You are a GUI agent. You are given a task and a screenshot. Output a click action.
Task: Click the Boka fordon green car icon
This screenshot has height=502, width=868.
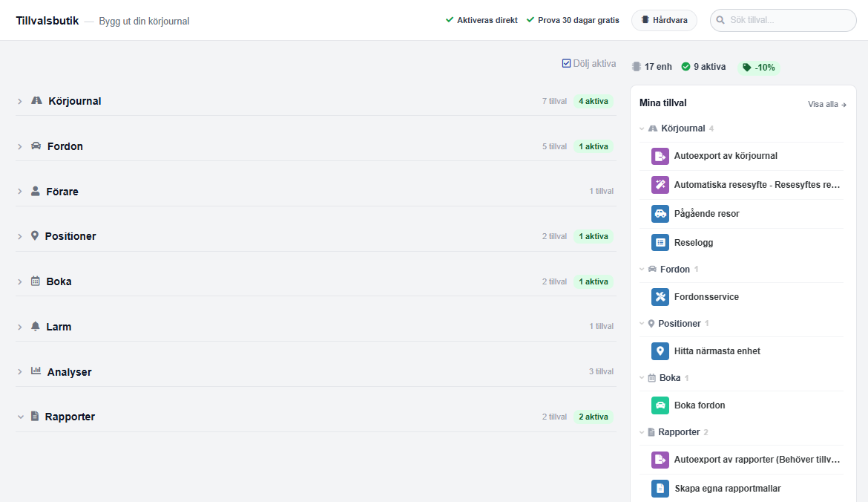coord(660,405)
